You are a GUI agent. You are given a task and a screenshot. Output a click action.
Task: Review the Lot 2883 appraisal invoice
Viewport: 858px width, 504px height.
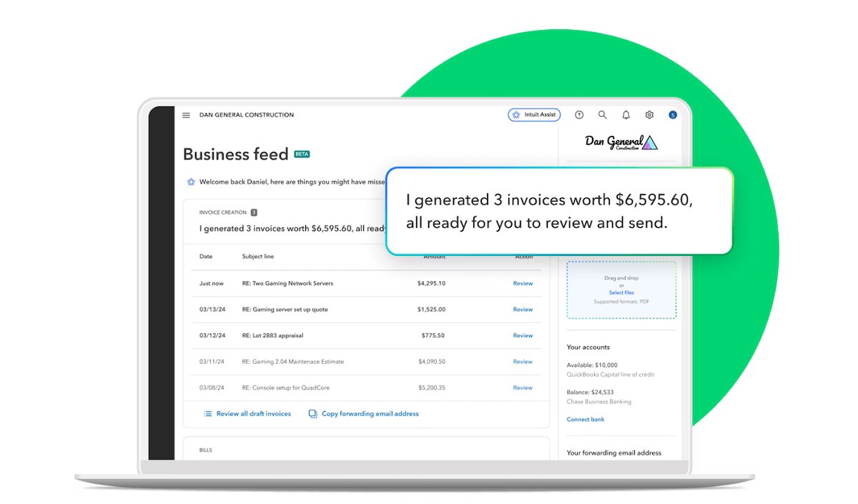pyautogui.click(x=523, y=335)
